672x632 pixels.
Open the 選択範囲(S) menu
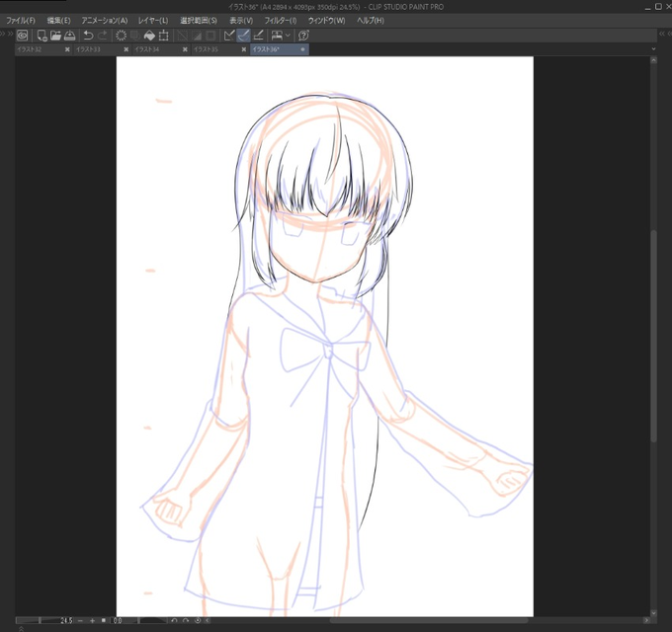coord(199,21)
